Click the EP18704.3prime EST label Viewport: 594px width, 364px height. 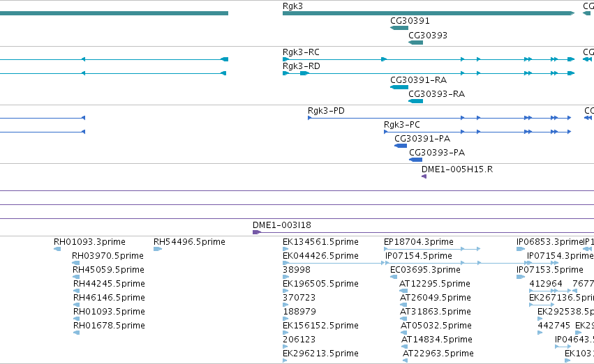(x=419, y=241)
